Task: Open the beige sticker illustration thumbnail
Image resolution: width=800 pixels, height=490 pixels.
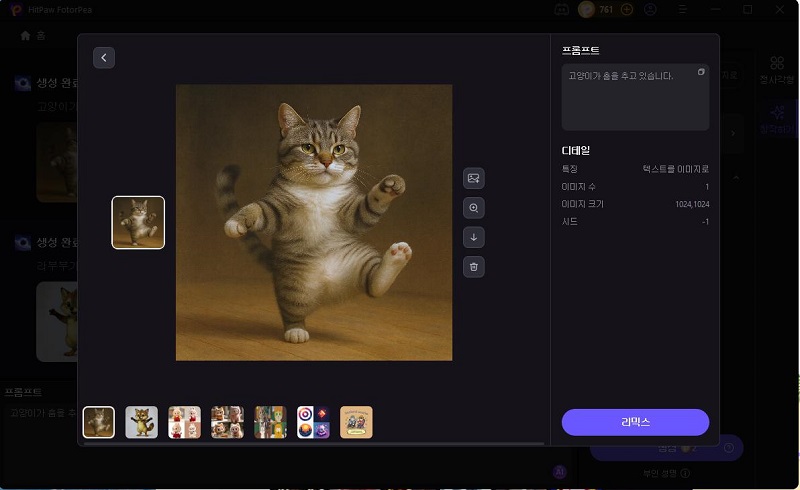Action: click(356, 422)
